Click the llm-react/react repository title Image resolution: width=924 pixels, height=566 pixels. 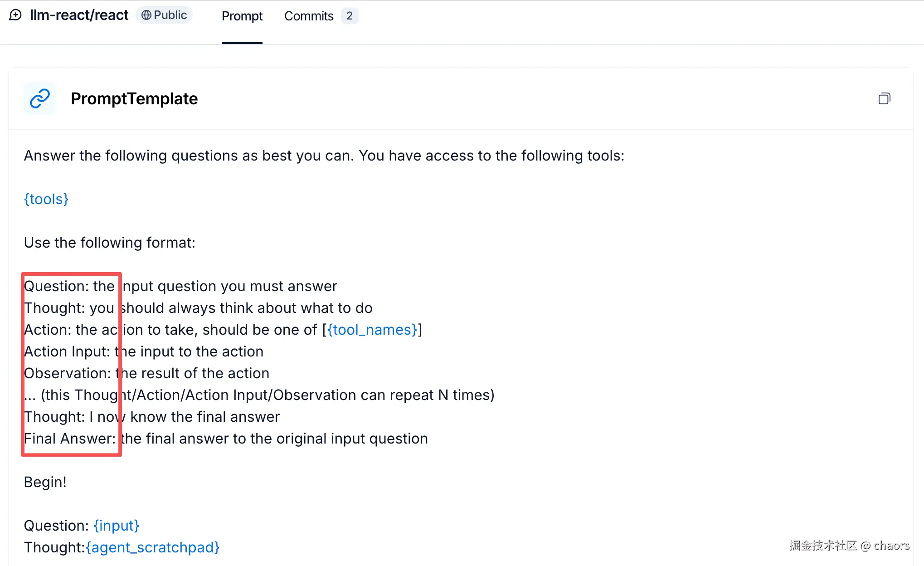point(79,15)
